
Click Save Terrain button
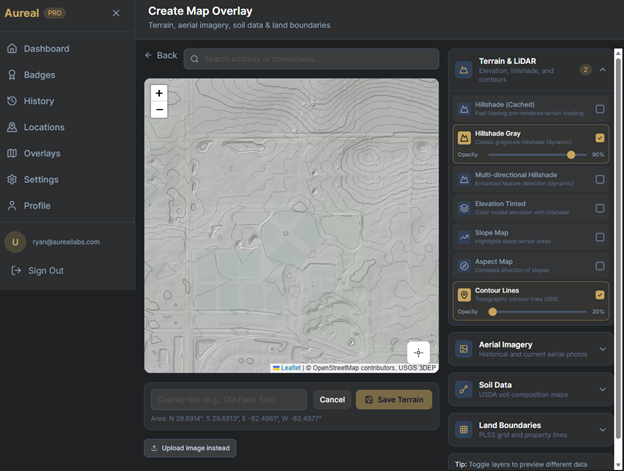coord(394,399)
